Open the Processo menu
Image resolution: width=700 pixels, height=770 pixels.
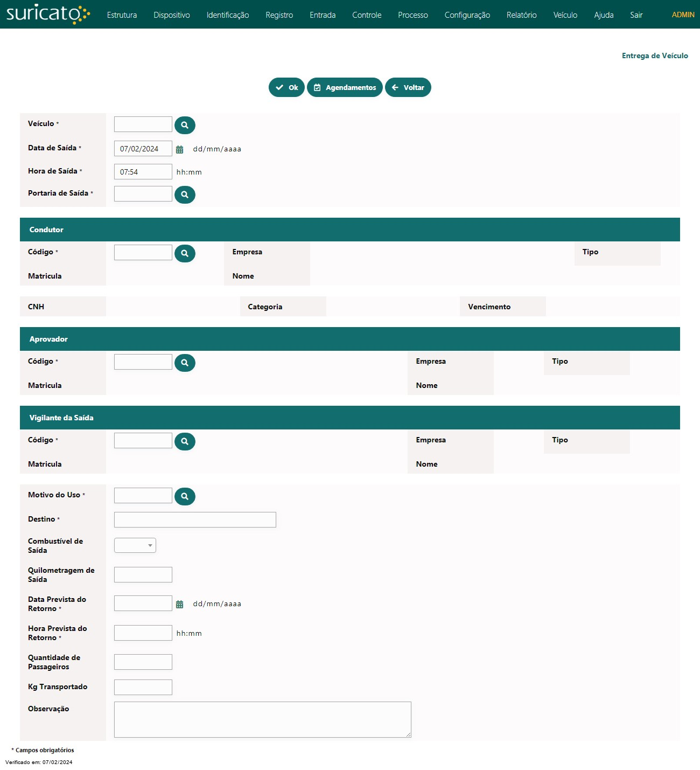tap(413, 15)
